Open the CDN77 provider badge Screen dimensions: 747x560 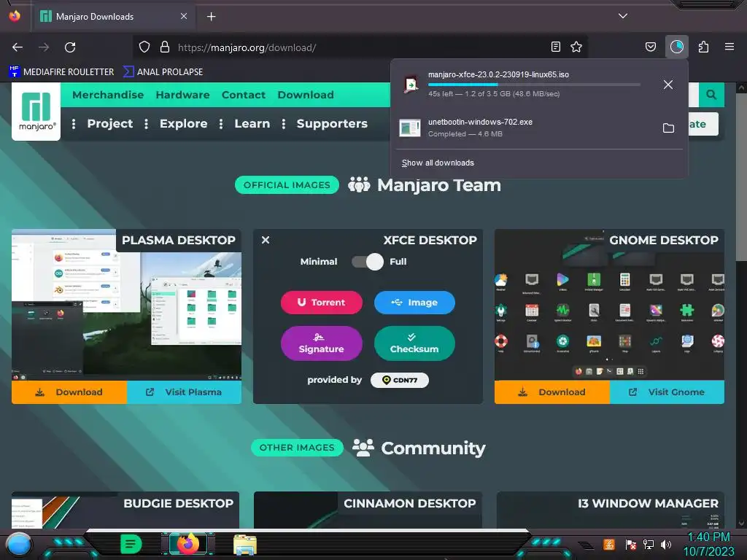pos(400,380)
